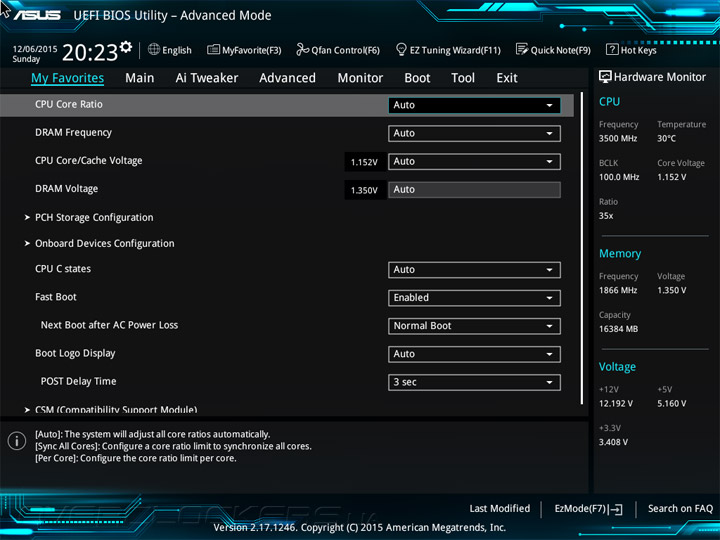Click the ASUS logo
The height and width of the screenshot is (540, 720).
[37, 15]
